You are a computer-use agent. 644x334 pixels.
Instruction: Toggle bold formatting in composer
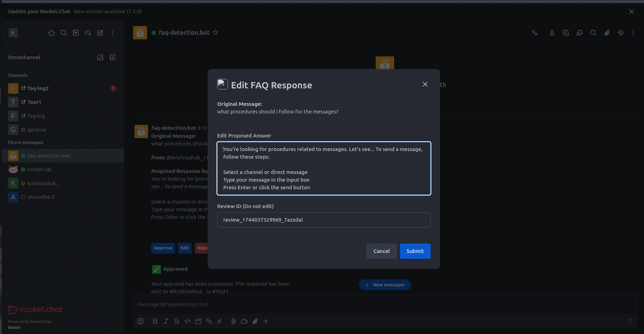pyautogui.click(x=155, y=321)
